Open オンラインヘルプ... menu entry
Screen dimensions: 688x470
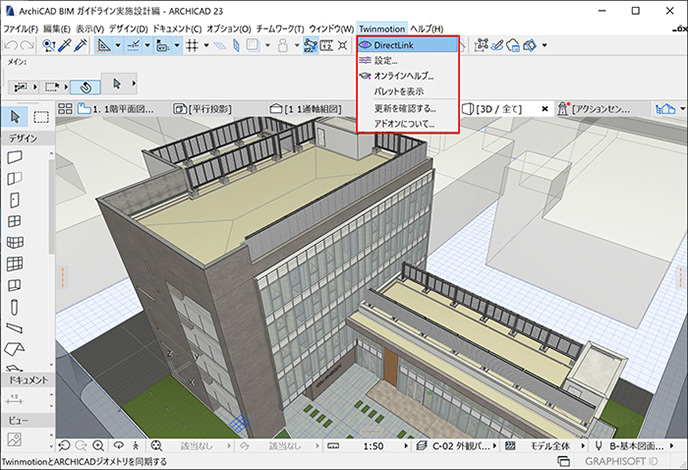[x=408, y=76]
